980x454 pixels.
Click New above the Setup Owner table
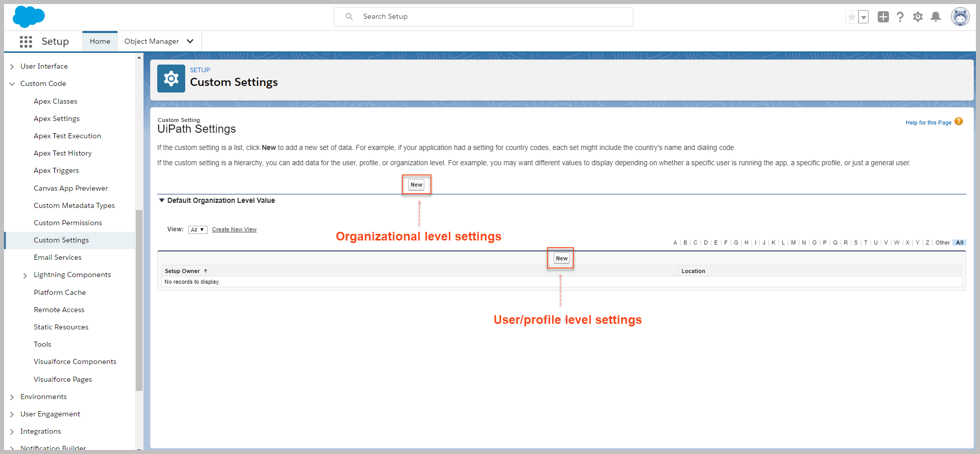point(561,258)
